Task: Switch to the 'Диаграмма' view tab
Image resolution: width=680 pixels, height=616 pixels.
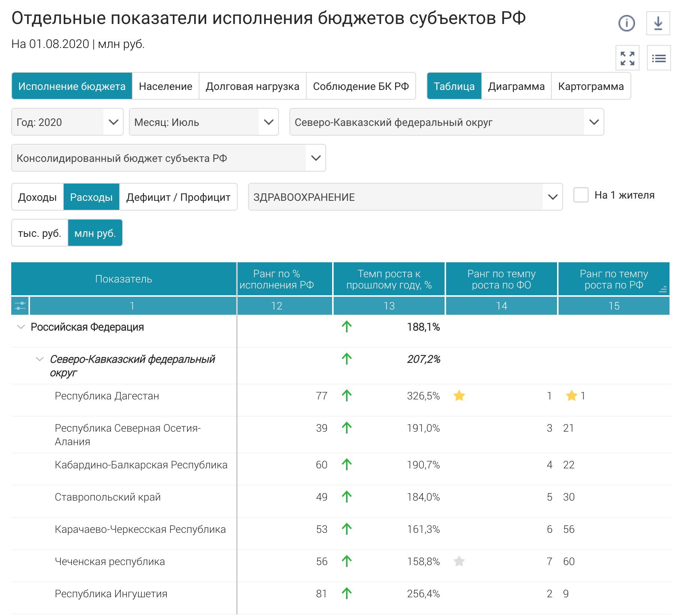Action: point(516,86)
